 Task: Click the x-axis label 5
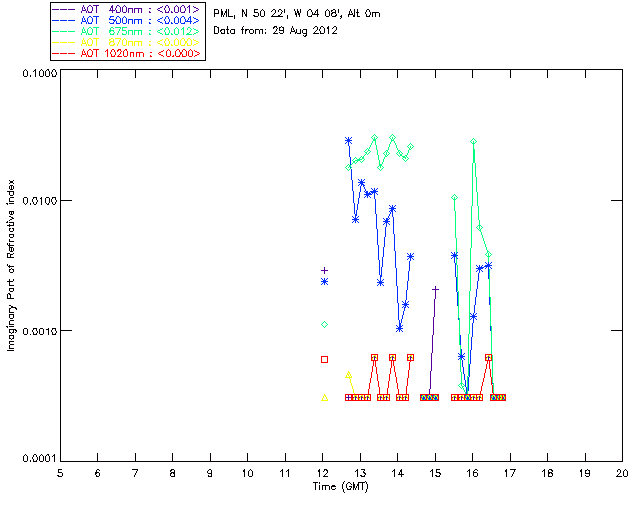coord(60,473)
